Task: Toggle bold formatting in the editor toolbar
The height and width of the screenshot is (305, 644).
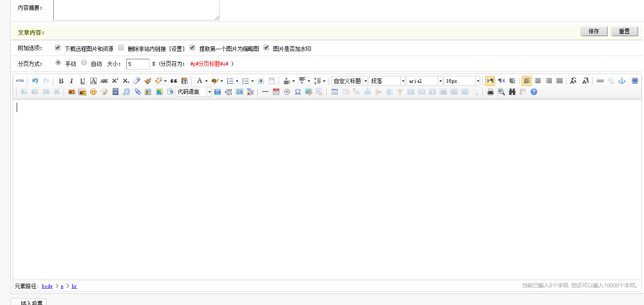Action: (61, 81)
